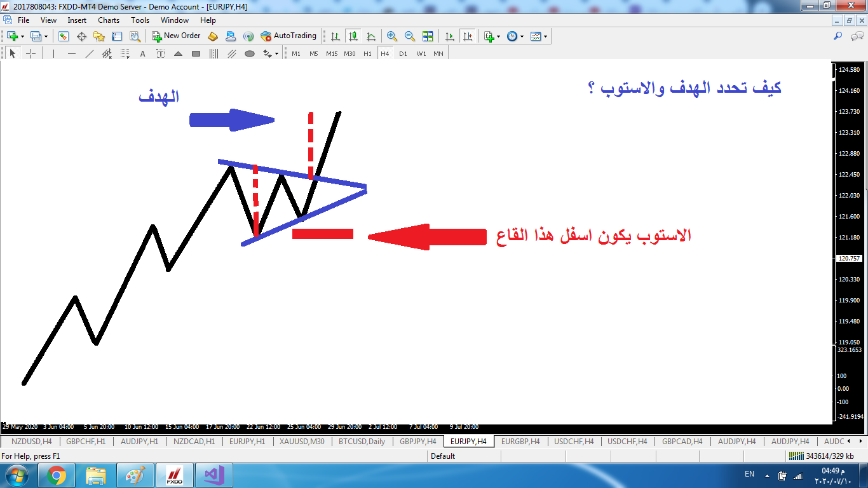
Task: Click the search magnifier icon
Action: [838, 36]
